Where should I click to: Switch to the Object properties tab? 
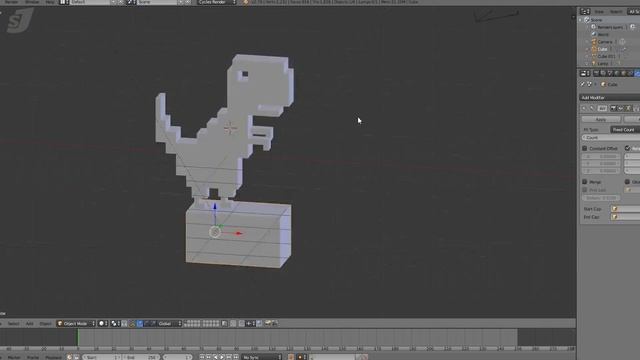tap(624, 73)
